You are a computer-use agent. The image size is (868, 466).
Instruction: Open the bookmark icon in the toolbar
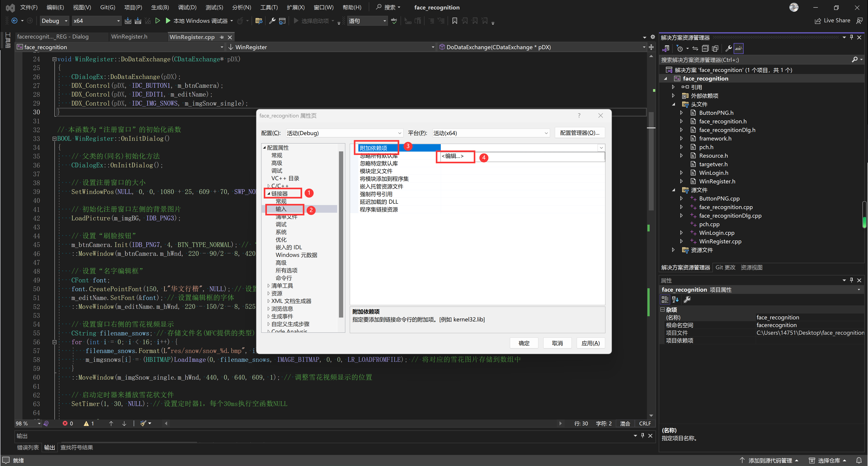pyautogui.click(x=455, y=21)
